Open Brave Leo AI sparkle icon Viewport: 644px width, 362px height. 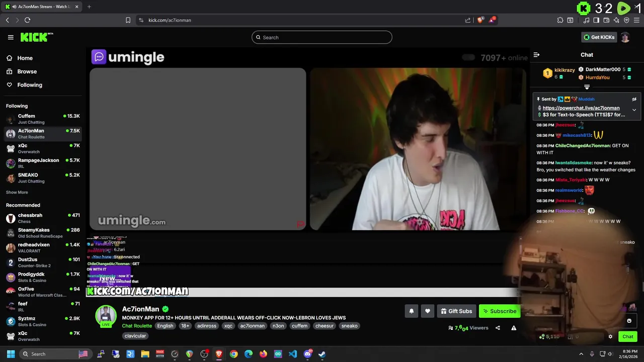tap(616, 20)
